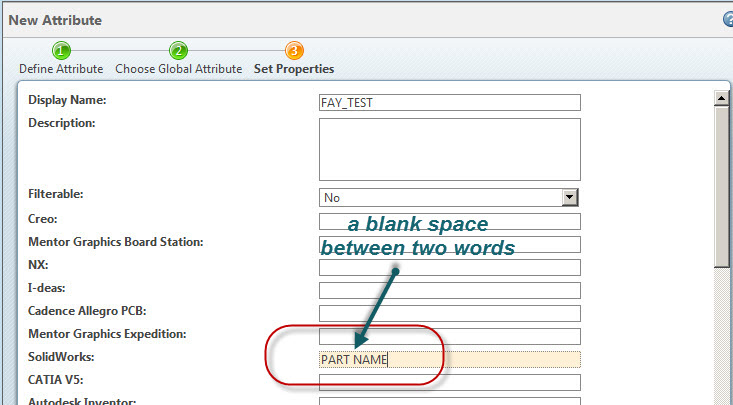Click the Cadence Allegro PCB field
733x405 pixels.
(x=449, y=313)
